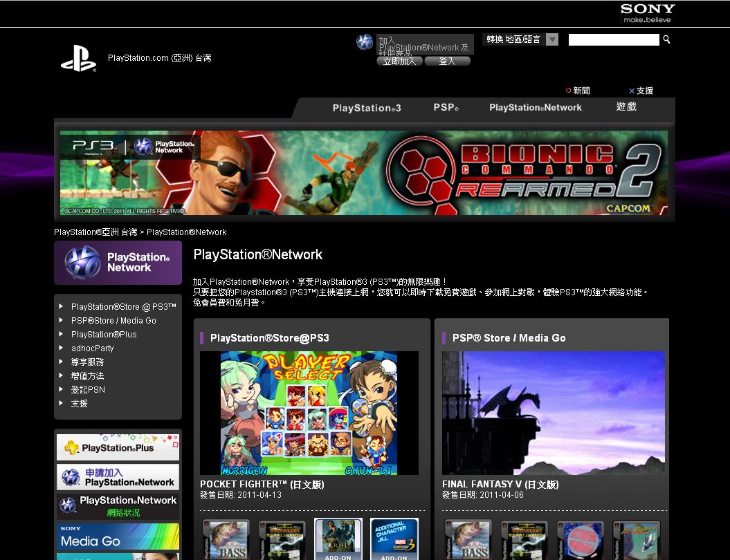
Task: Open 登記PSN sidebar item
Action: tap(88, 389)
